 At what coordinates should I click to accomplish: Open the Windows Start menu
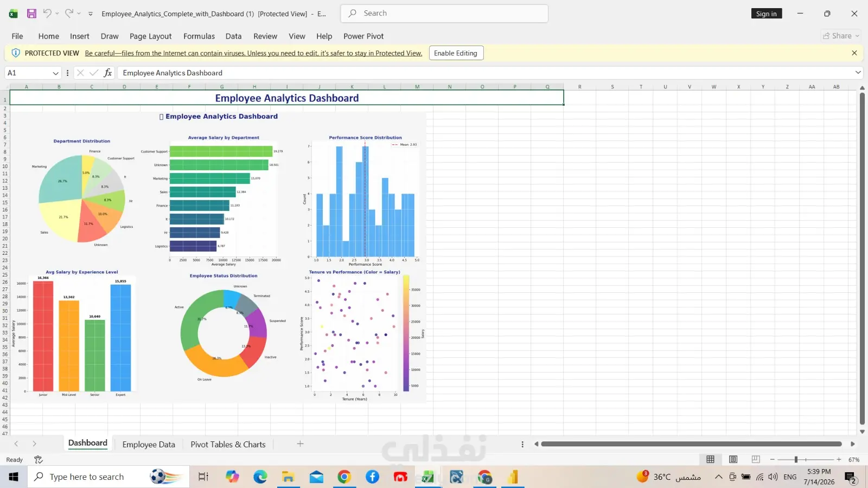[14, 477]
